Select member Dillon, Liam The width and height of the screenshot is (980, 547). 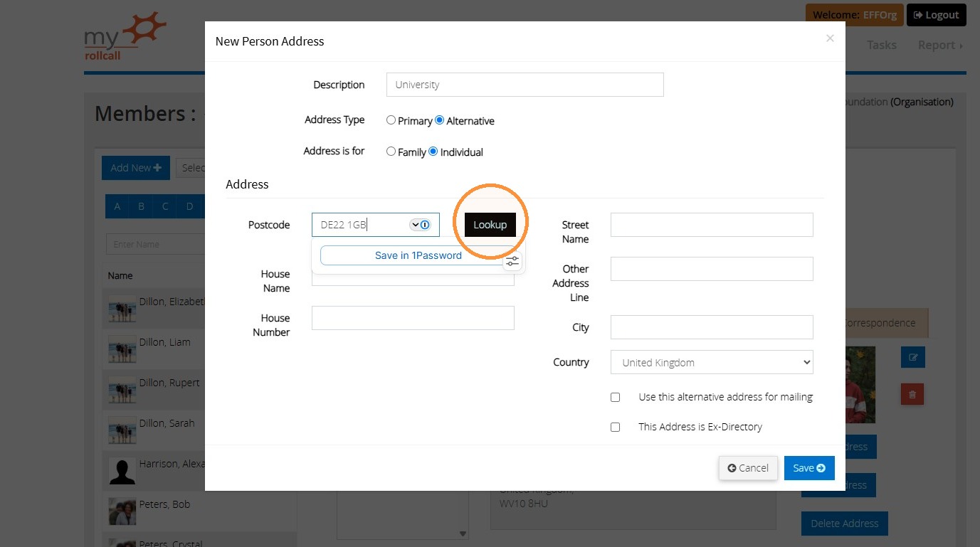click(x=165, y=342)
